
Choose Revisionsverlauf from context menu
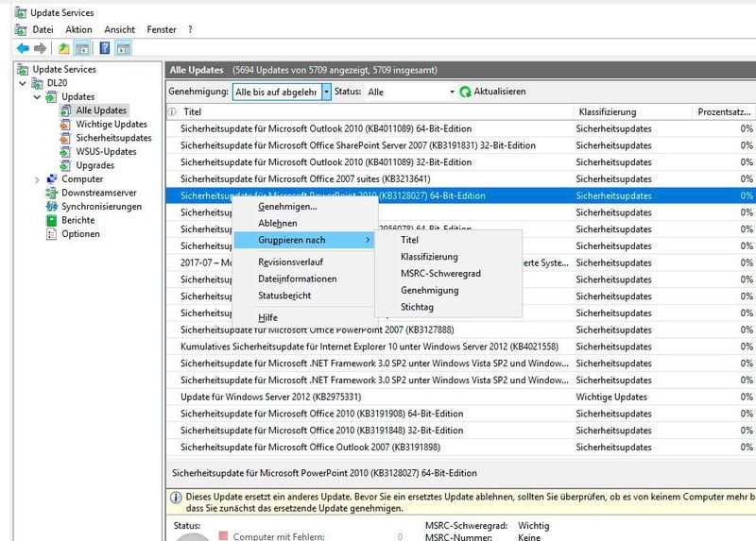pos(303,262)
